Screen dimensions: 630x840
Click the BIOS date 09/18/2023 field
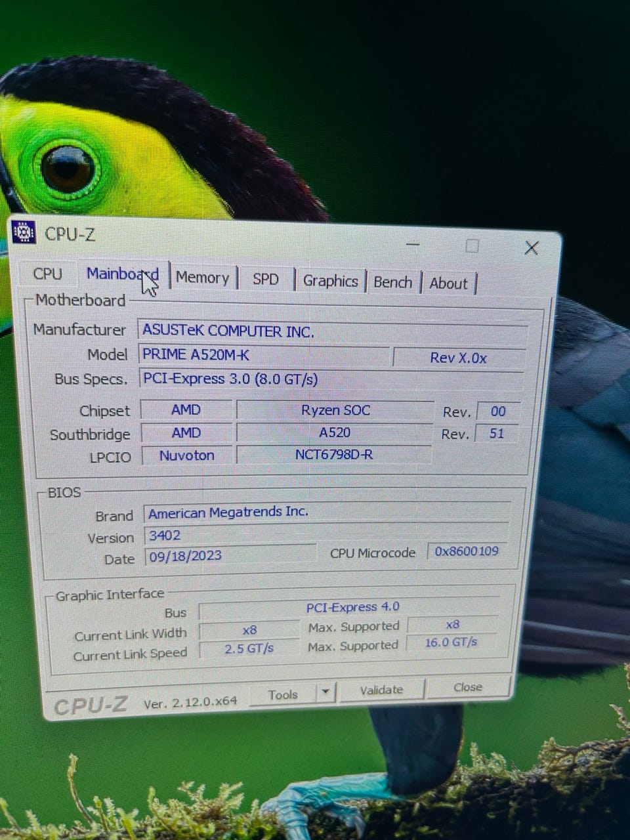[230, 555]
